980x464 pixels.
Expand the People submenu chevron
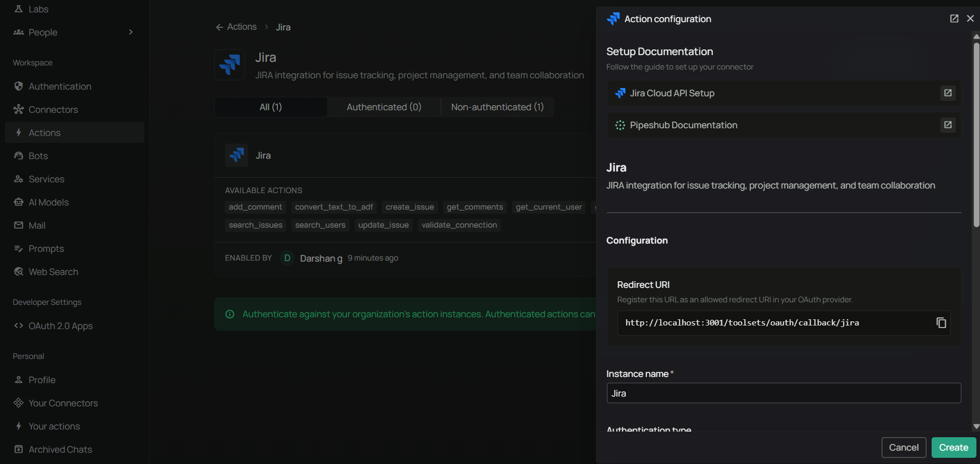[x=131, y=32]
